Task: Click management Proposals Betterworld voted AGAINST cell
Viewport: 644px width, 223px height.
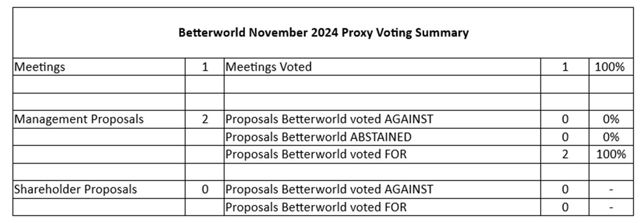Action: pos(383,119)
